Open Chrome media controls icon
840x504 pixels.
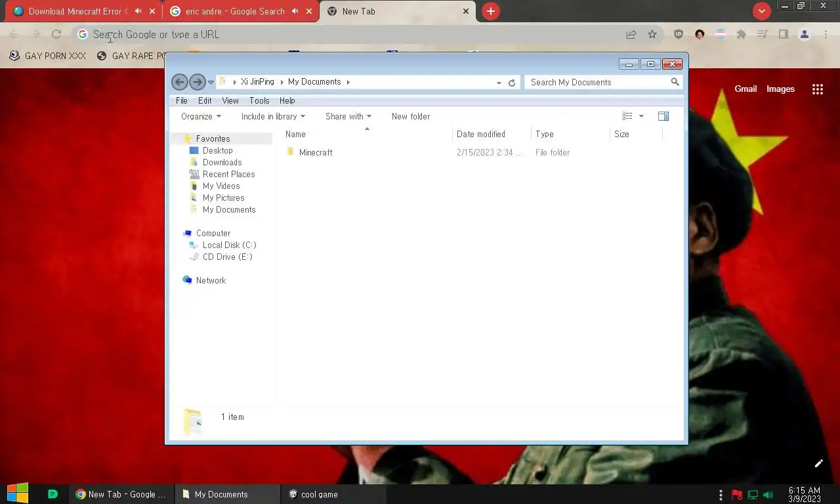click(x=762, y=34)
